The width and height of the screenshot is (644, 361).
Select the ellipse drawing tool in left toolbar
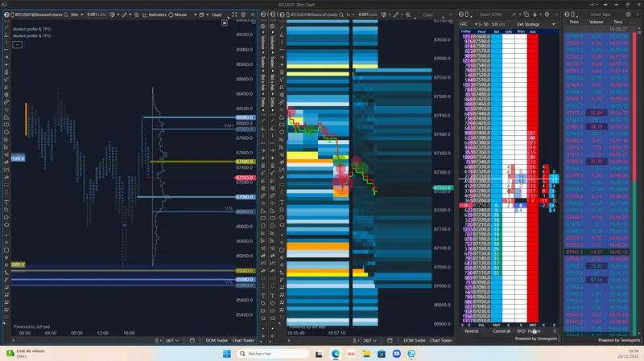6,132
